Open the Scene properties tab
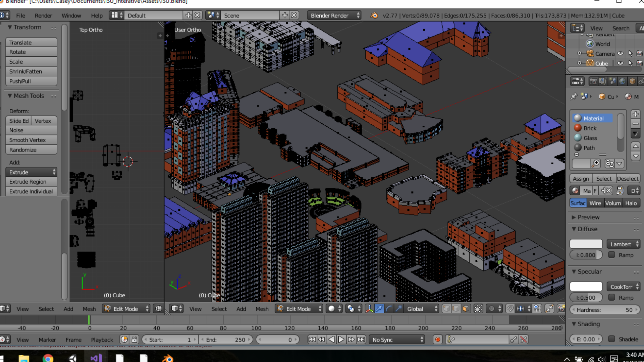The width and height of the screenshot is (644, 362). click(x=612, y=81)
